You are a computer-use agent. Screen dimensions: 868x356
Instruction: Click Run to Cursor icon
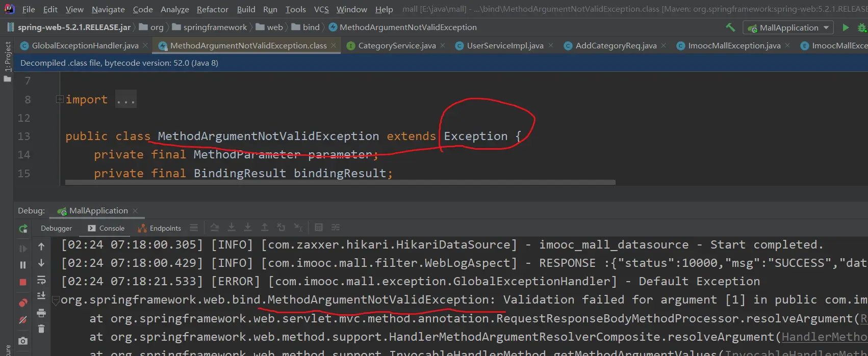coord(298,227)
